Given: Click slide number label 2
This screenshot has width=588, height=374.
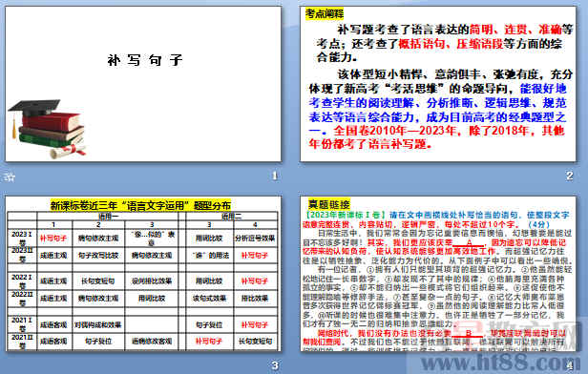Looking at the screenshot, I should pyautogui.click(x=570, y=176).
